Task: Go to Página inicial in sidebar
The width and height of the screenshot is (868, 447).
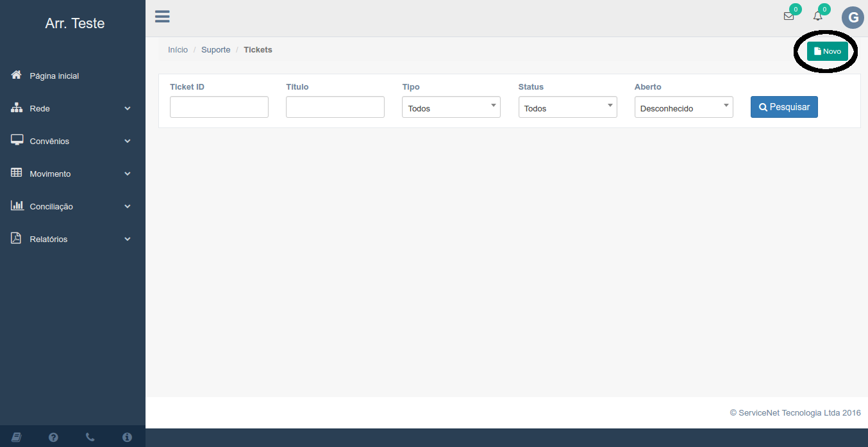Action: click(54, 76)
